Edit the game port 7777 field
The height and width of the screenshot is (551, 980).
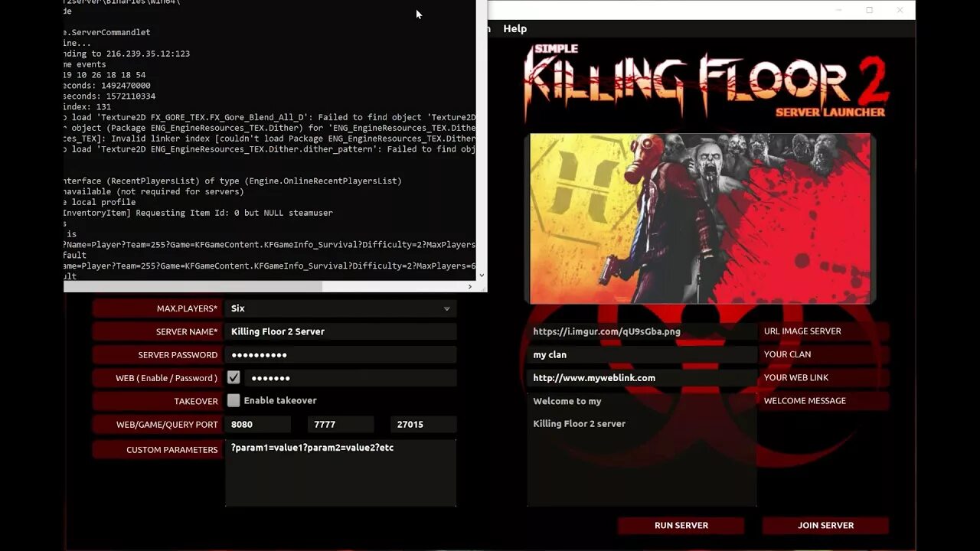click(341, 424)
